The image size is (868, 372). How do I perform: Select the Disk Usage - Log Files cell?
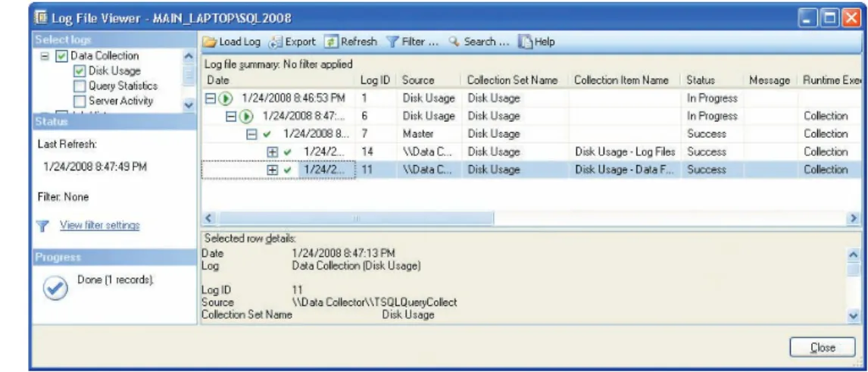626,152
